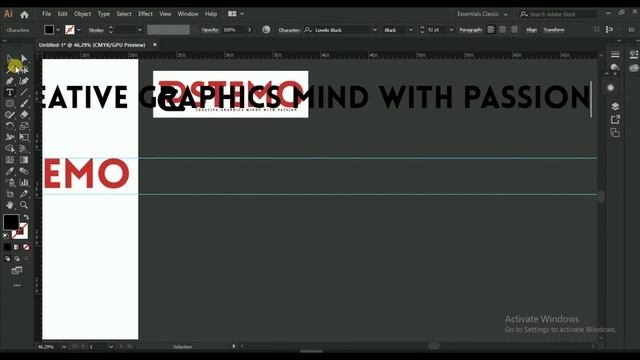640x360 pixels.
Task: Expand zoom level dropdown in status bar
Action: point(64,347)
